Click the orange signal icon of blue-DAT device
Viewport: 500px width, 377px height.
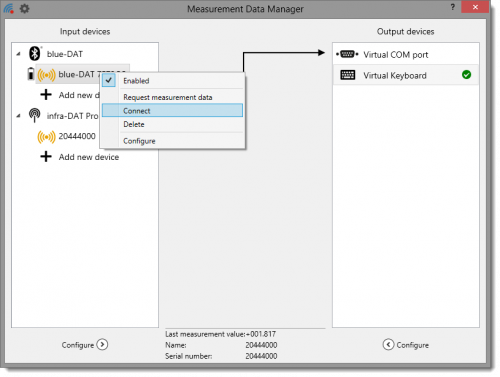(46, 75)
